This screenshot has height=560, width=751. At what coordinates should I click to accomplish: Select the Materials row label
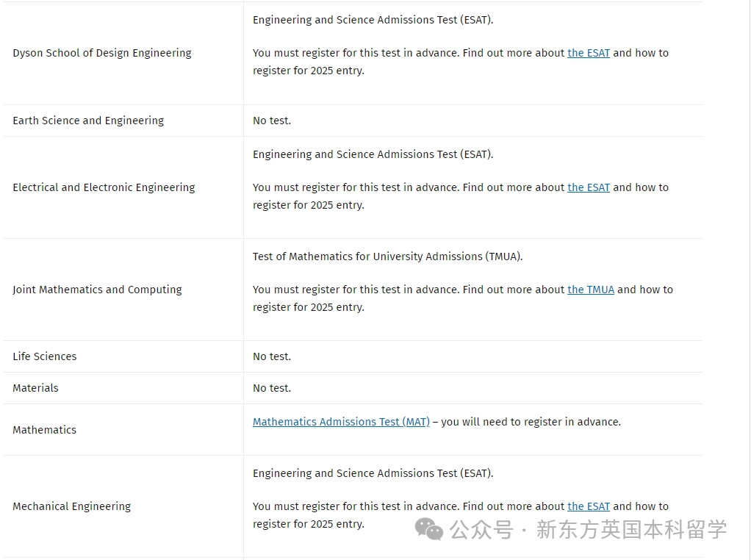pos(35,389)
